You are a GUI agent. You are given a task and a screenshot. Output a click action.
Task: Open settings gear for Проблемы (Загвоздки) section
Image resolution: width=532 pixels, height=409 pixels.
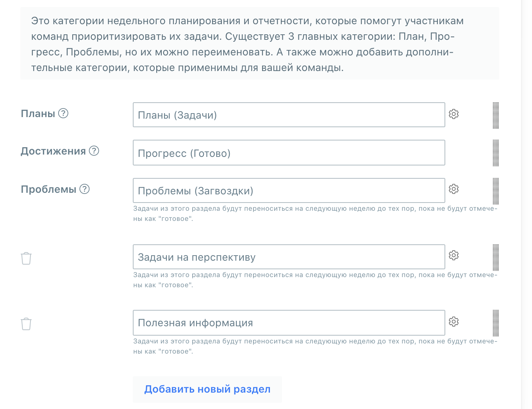[453, 189]
